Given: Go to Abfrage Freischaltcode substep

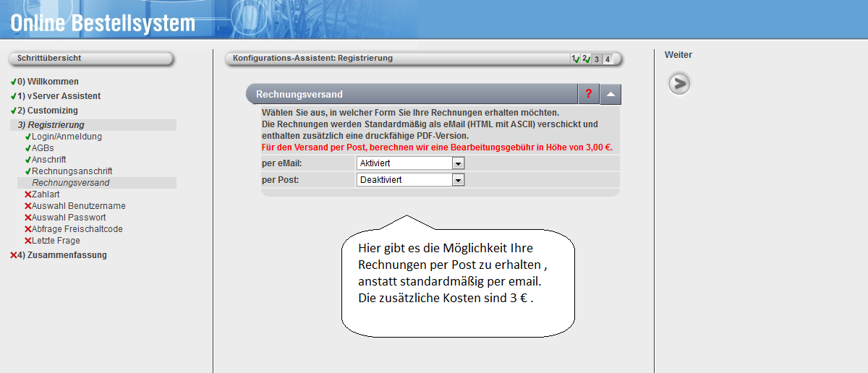Looking at the screenshot, I should (77, 229).
